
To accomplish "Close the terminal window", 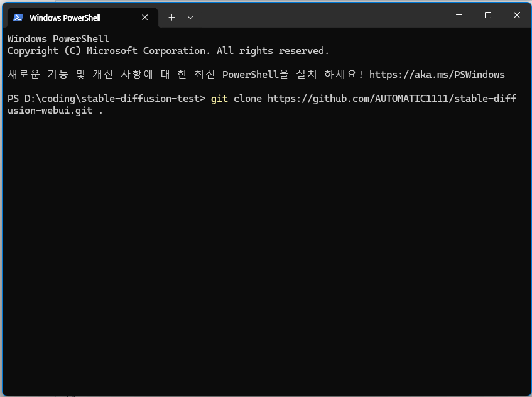I will coord(517,15).
